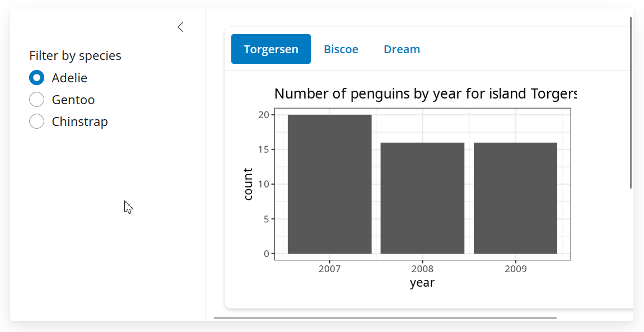Click the 2008 x-axis tick label
644x332 pixels.
(422, 269)
